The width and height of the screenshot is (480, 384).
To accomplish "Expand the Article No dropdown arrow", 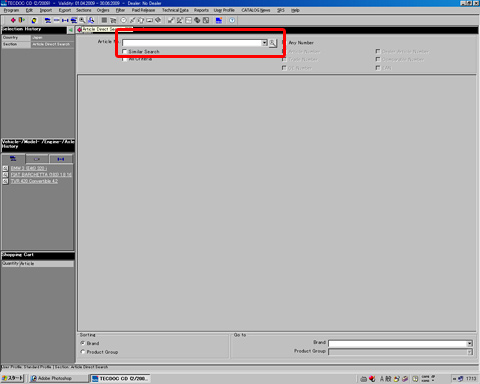I will [264, 43].
